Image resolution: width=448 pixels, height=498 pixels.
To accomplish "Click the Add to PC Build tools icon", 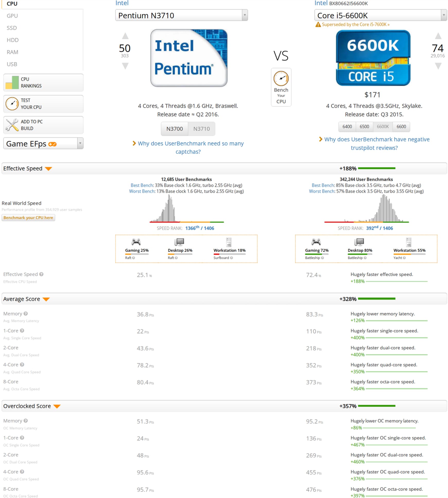I will tap(12, 125).
